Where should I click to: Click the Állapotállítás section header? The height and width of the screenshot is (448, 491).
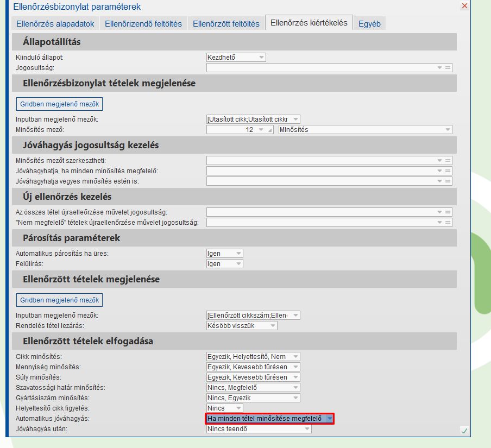point(234,42)
